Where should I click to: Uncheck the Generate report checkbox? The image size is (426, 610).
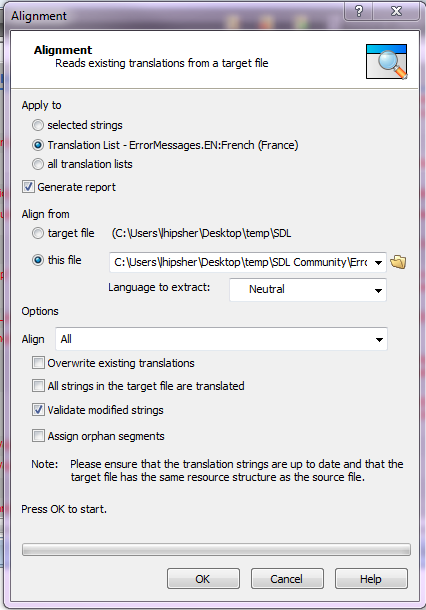click(x=28, y=187)
